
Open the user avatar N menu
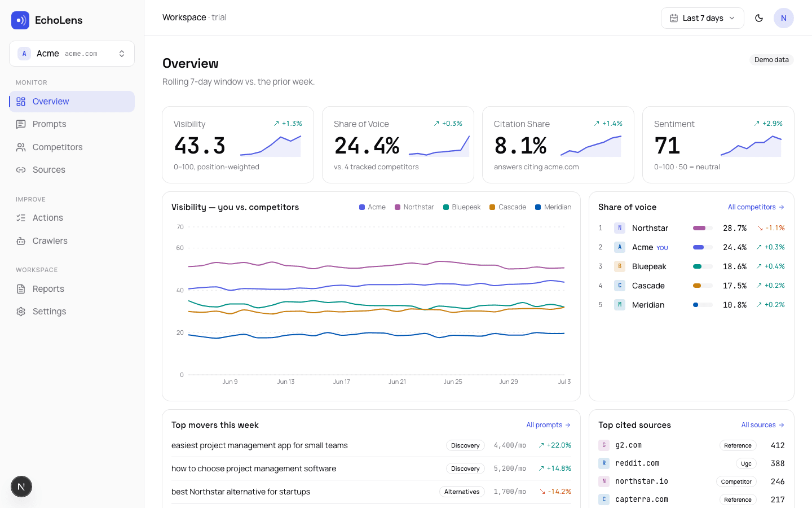click(x=784, y=18)
